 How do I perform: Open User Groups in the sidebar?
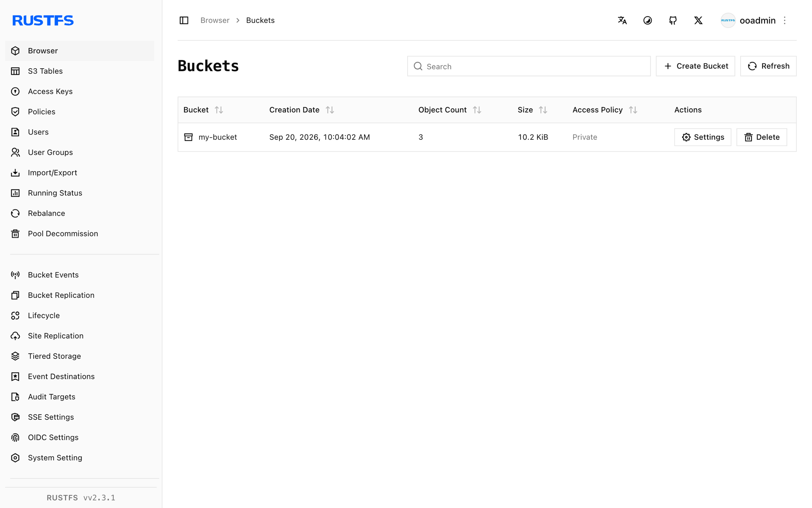pyautogui.click(x=80, y=152)
